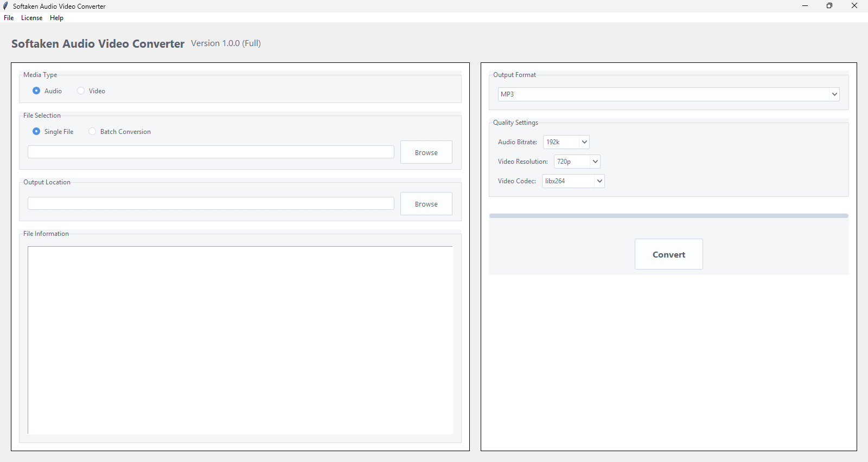Enable Batch Conversion mode

(92, 131)
